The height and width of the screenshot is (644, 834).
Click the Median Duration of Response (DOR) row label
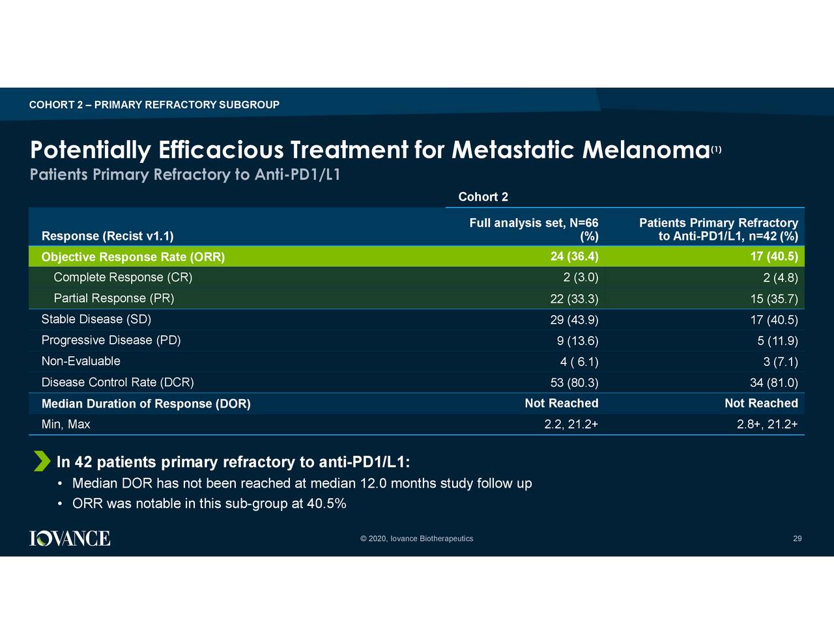pos(146,404)
